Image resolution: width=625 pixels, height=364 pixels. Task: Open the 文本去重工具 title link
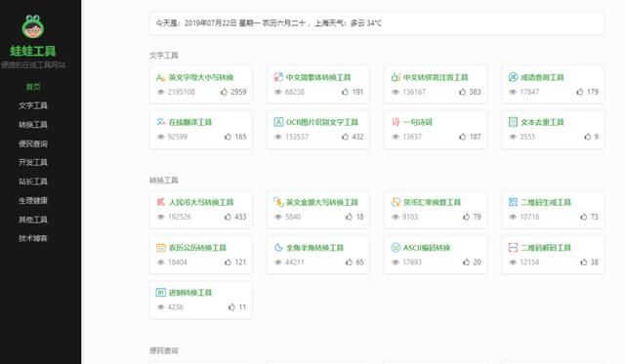(x=542, y=122)
